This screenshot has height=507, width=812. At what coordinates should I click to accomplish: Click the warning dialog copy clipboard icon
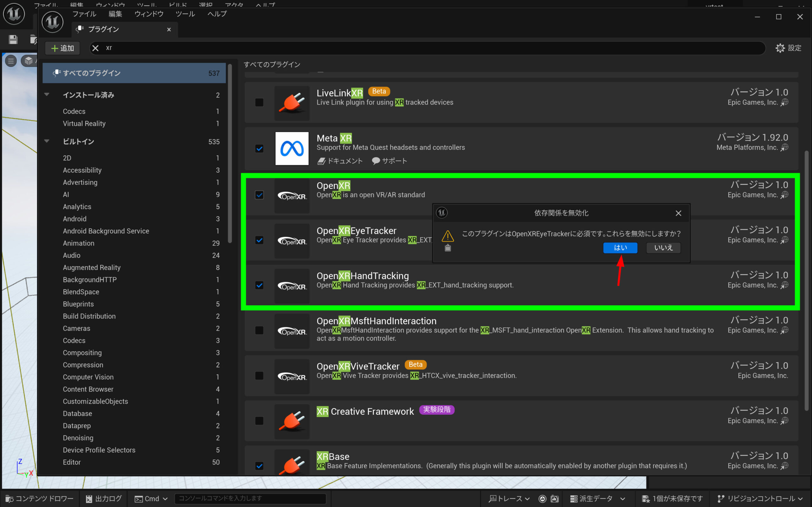click(448, 248)
